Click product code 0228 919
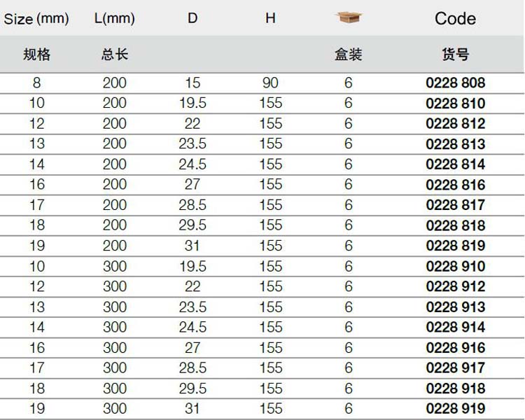The width and height of the screenshot is (525, 420). click(455, 409)
